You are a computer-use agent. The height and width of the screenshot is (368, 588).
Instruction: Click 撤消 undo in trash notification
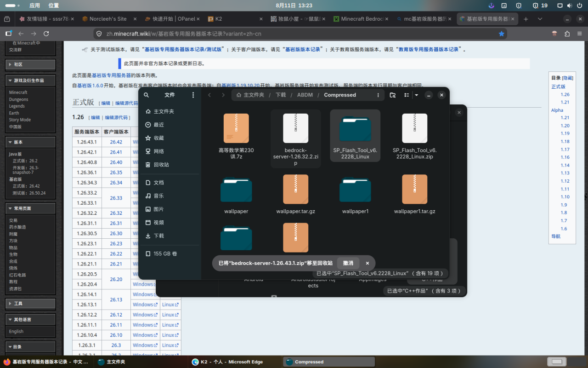coord(348,263)
